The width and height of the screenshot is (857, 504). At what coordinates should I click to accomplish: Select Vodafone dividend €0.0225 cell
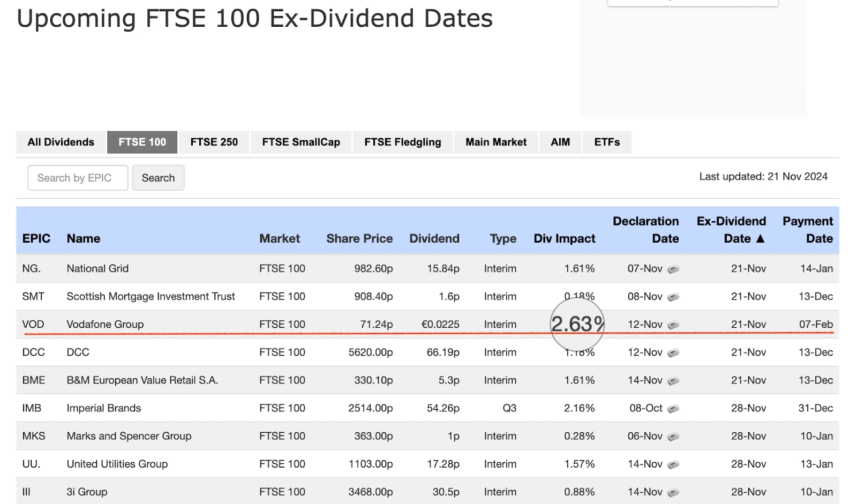440,324
